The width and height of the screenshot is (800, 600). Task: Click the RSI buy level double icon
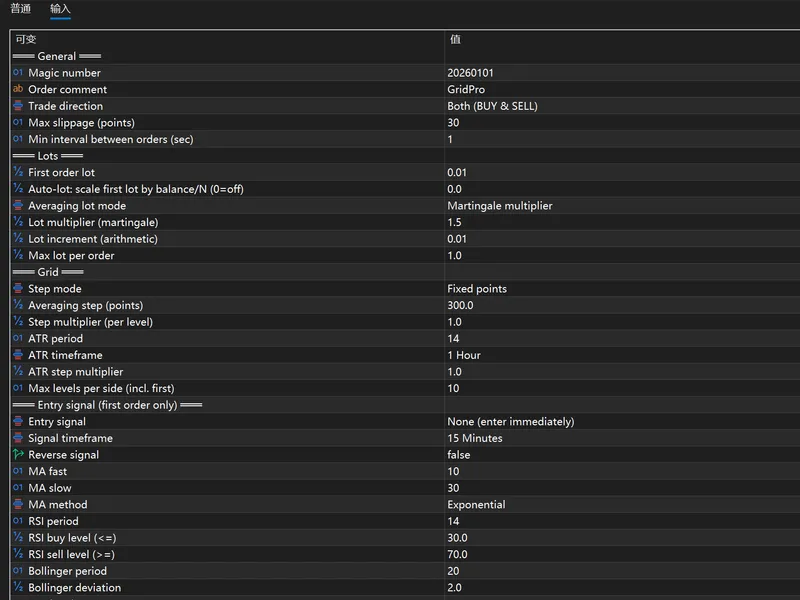pyautogui.click(x=18, y=537)
